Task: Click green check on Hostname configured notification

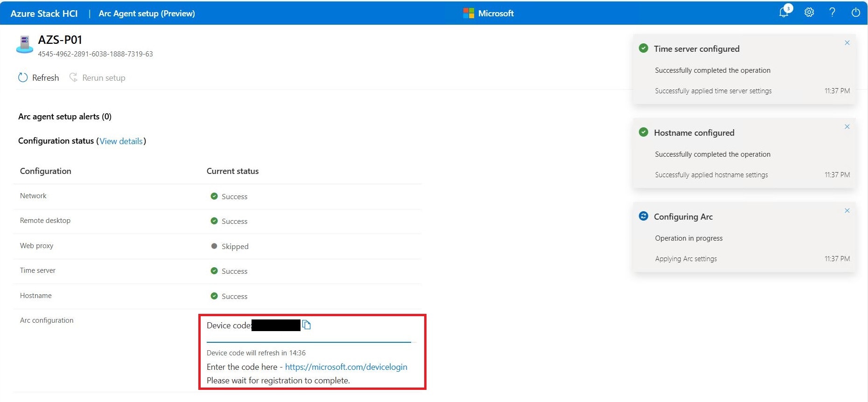Action: (x=644, y=132)
